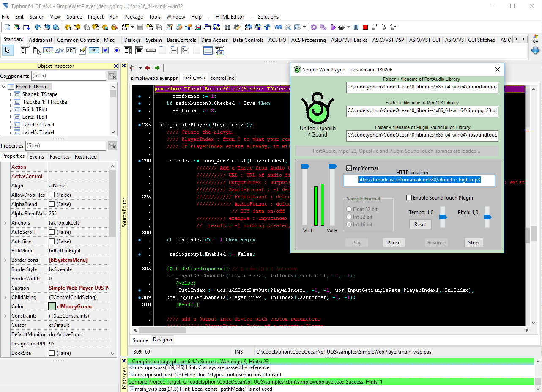The image size is (542, 392).
Task: Click the purple gear Compile icon
Action: tap(314, 27)
